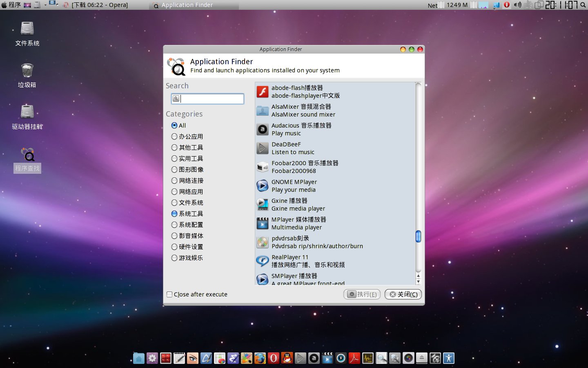Select the DeaDBeeF app icon
This screenshot has height=368, width=588.
coord(263,148)
